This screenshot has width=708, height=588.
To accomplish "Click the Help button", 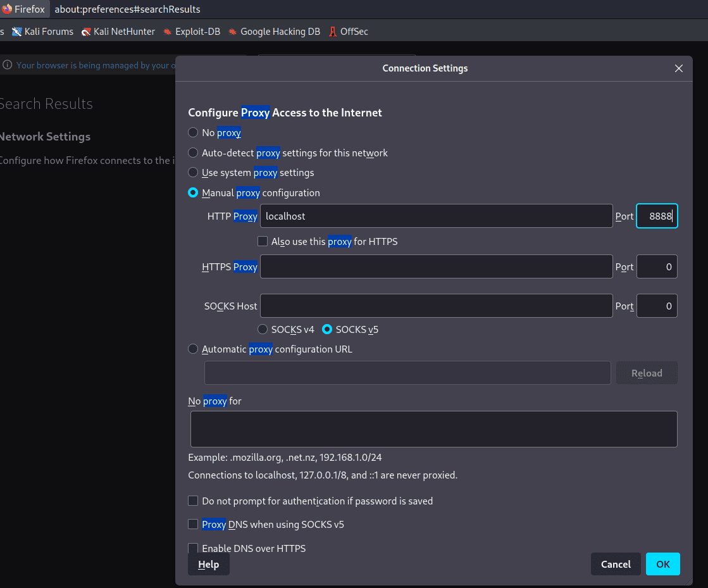I will pyautogui.click(x=209, y=564).
